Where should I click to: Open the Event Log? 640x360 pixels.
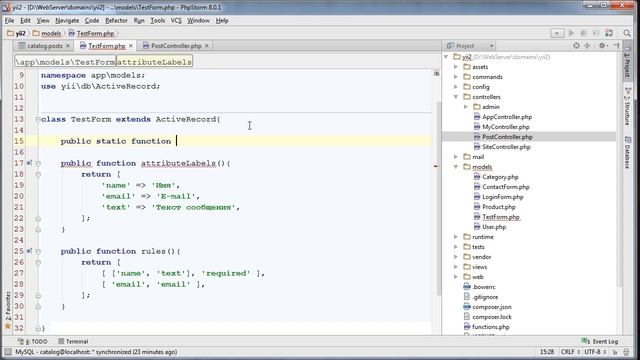tap(600, 341)
